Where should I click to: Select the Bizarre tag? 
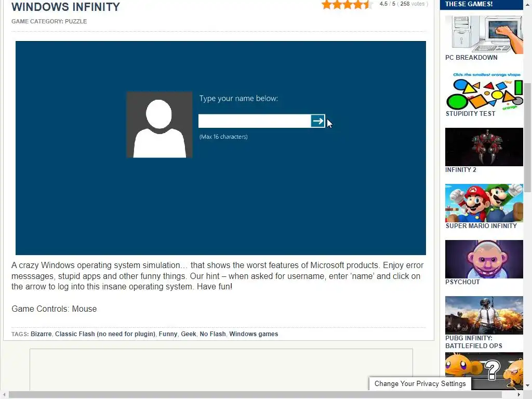click(41, 334)
